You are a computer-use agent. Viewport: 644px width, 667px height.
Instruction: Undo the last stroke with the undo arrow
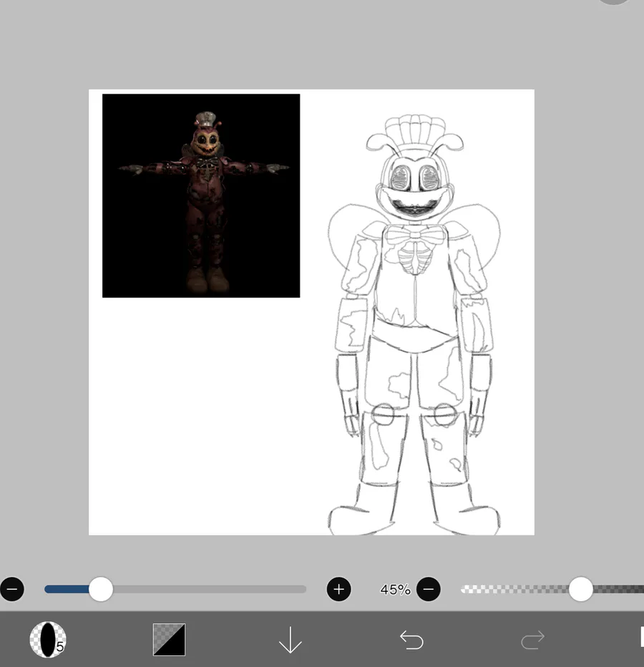[x=411, y=640]
